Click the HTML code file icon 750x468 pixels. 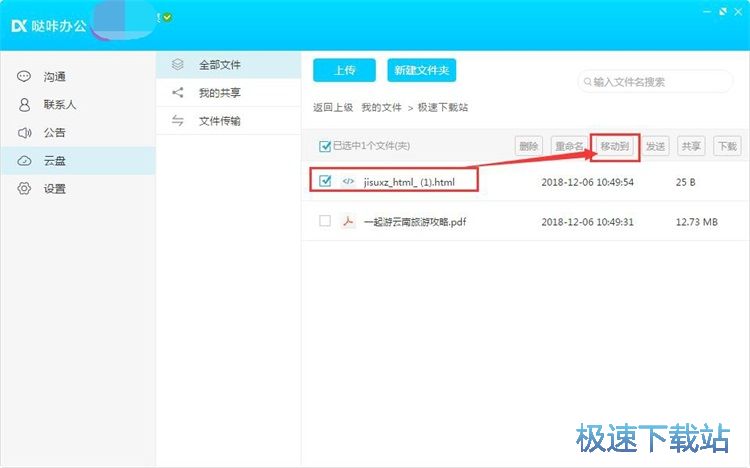point(348,181)
